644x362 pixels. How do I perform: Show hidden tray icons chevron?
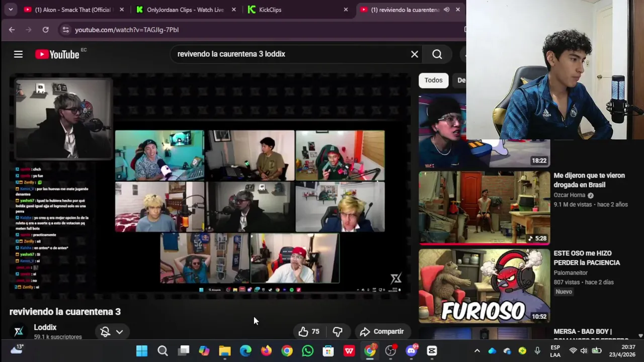click(x=477, y=351)
